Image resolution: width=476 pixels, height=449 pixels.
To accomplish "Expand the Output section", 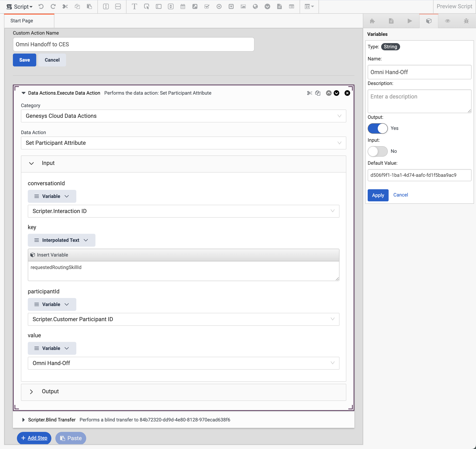I will (31, 392).
